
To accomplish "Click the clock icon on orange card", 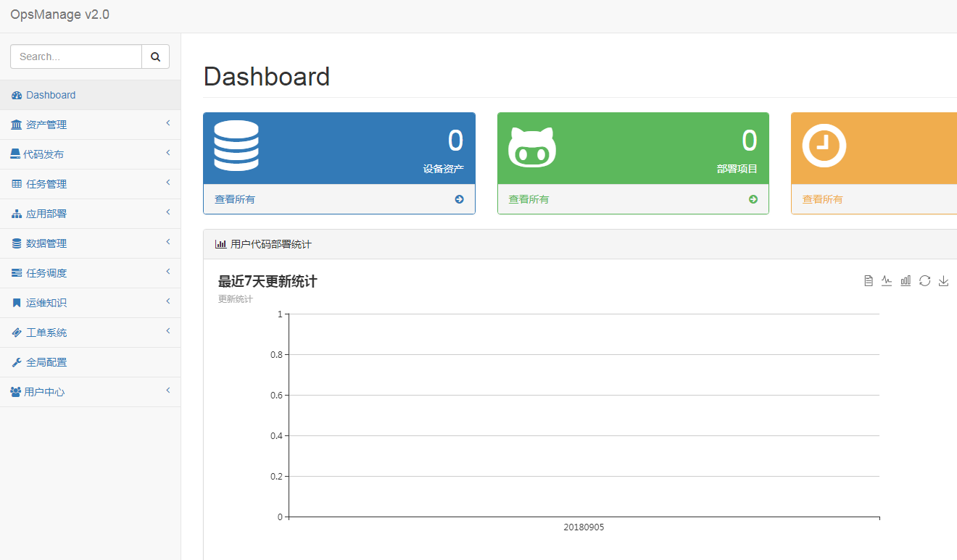I will coord(824,146).
